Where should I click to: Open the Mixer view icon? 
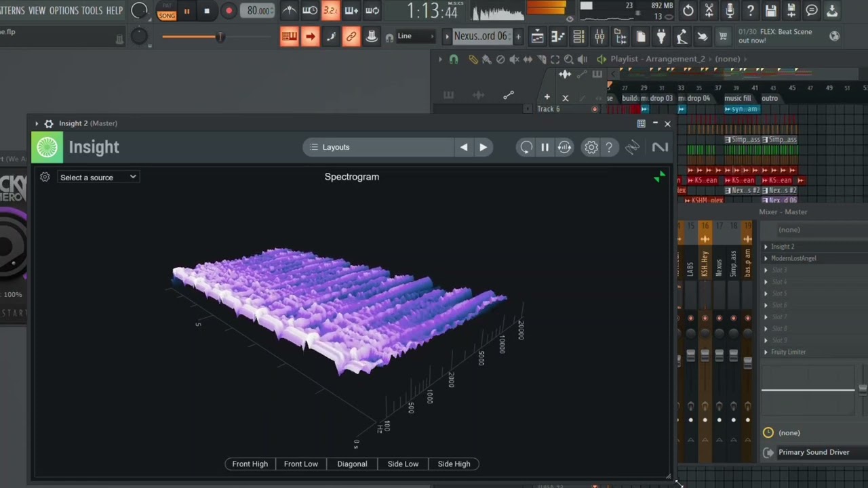pos(599,37)
